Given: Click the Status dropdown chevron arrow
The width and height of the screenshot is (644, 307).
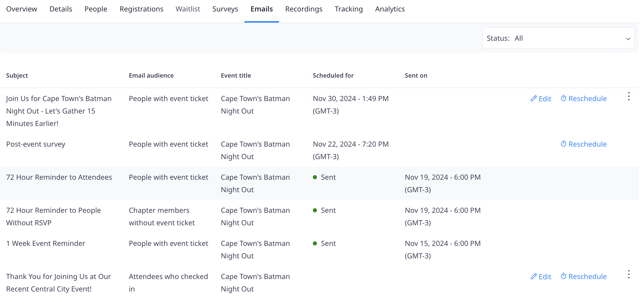Looking at the screenshot, I should pyautogui.click(x=628, y=39).
